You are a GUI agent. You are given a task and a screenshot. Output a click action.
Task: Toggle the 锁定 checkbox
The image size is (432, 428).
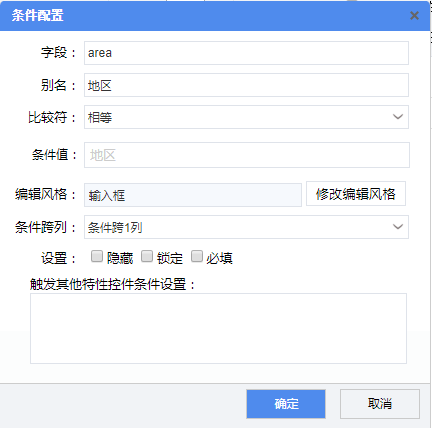147,256
